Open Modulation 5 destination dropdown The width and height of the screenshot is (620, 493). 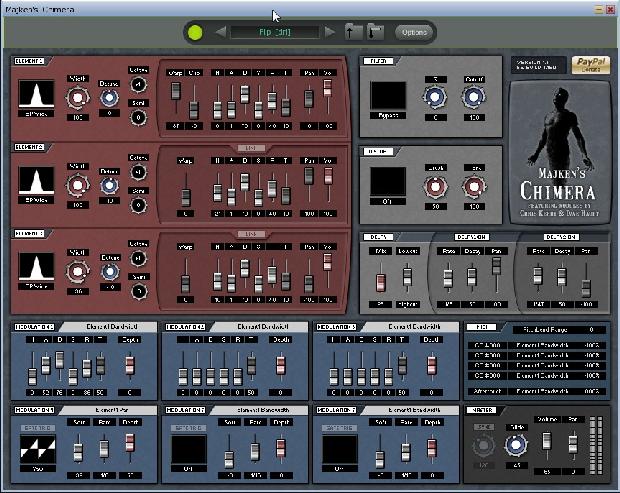pos(261,410)
